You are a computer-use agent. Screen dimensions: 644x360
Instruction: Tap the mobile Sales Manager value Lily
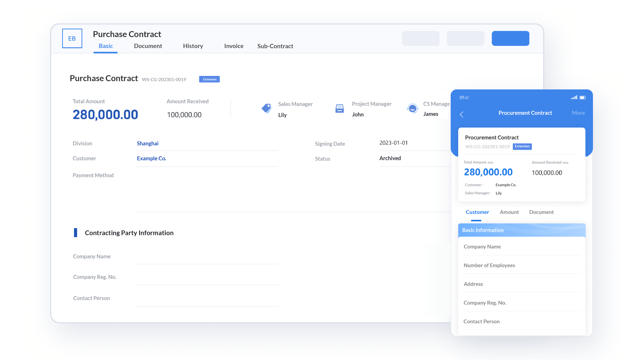[x=498, y=193]
